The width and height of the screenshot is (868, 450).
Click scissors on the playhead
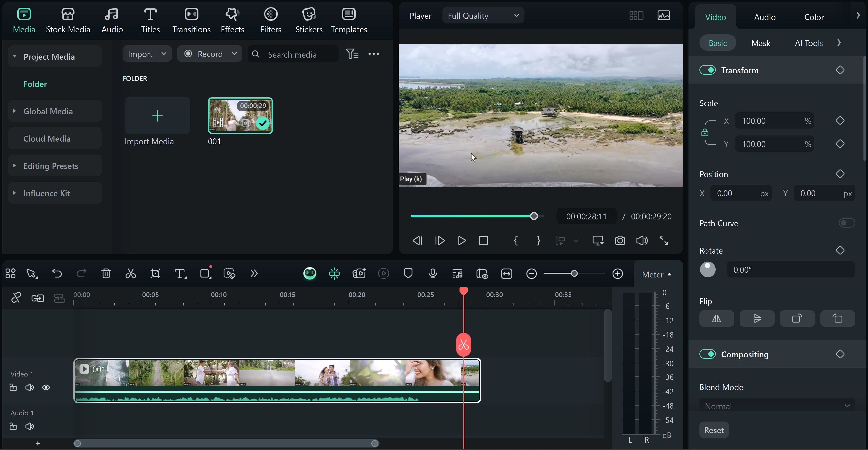tap(464, 345)
